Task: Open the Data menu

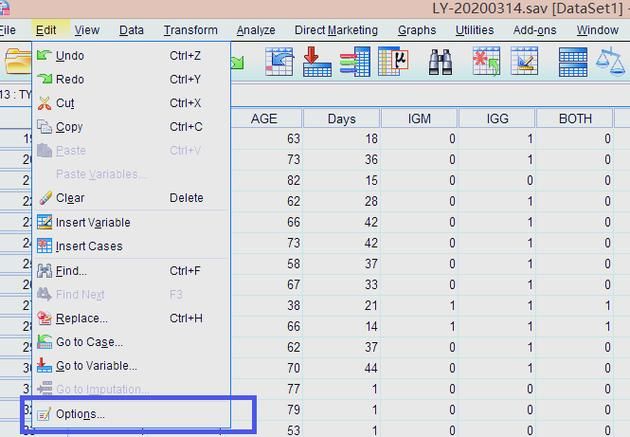Action: pyautogui.click(x=131, y=30)
